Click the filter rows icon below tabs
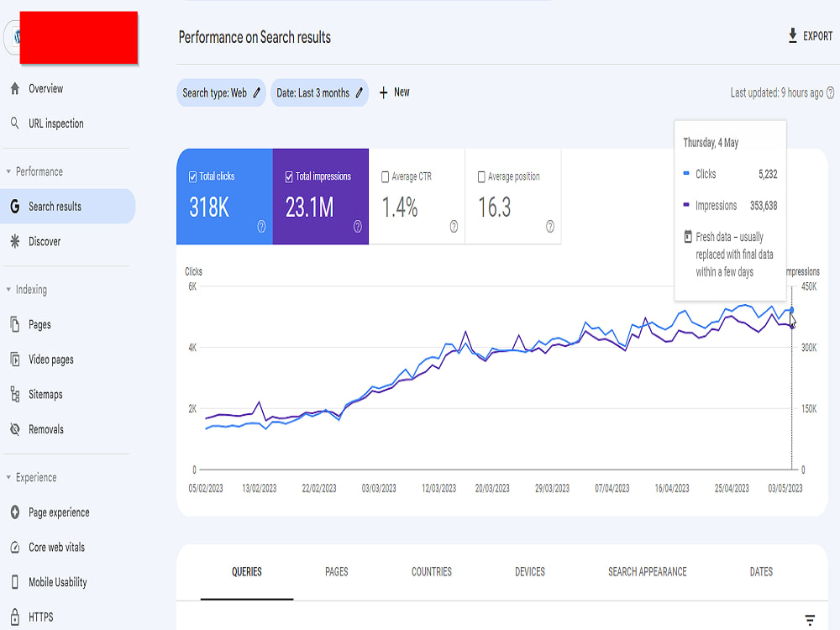This screenshot has height=630, width=840. (810, 621)
